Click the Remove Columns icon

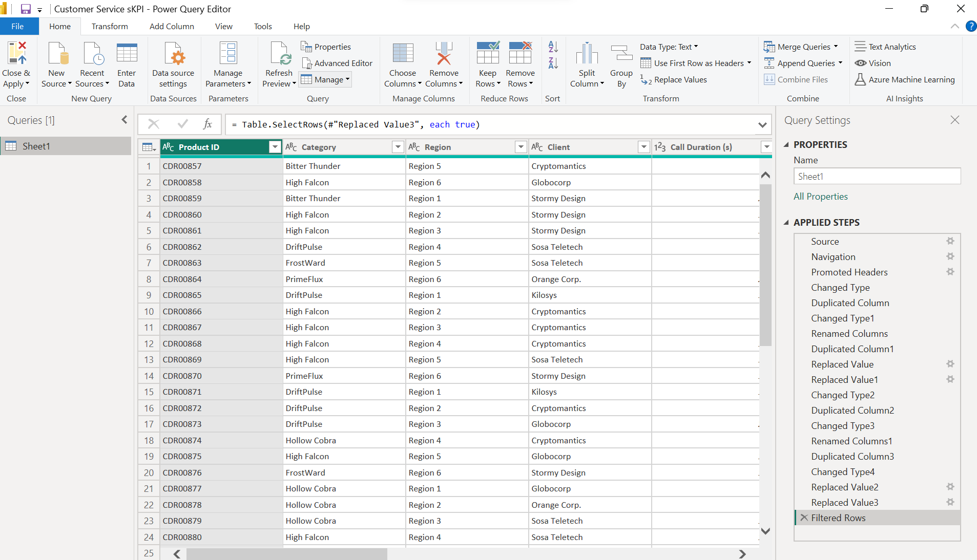click(444, 53)
